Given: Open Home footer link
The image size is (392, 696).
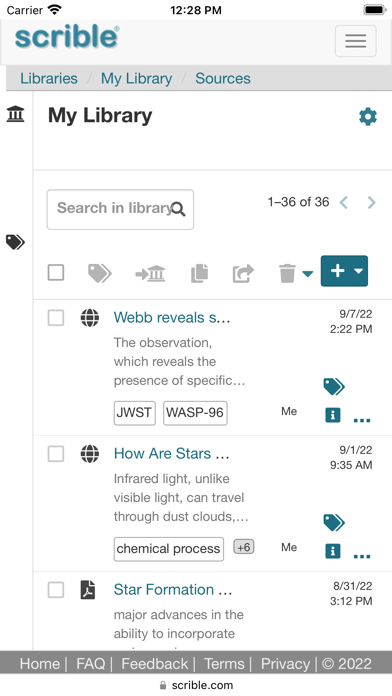Looking at the screenshot, I should (x=40, y=664).
